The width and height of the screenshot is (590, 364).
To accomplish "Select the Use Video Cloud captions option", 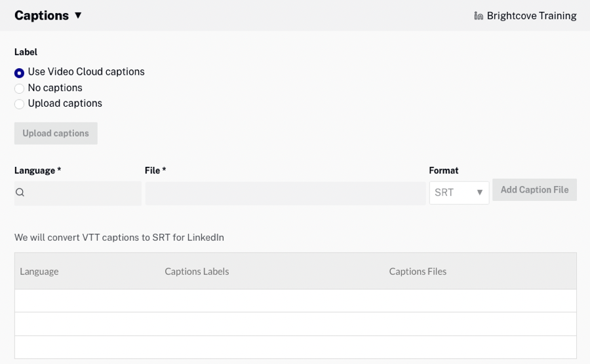I will click(20, 72).
